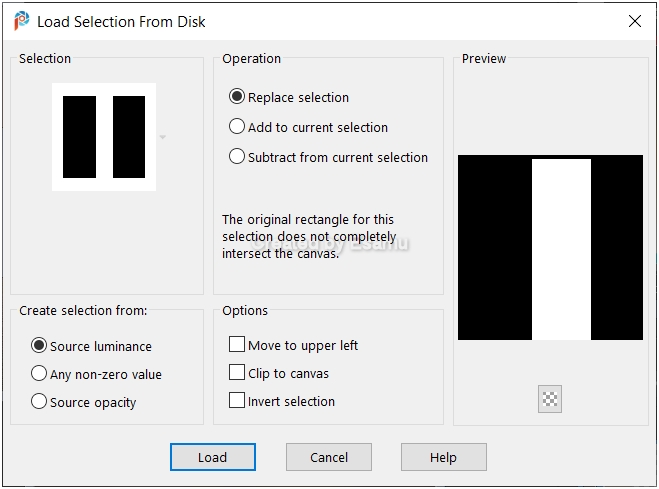Click the PaintShop Pro app icon in title bar
The image size is (659, 489).
[x=21, y=21]
